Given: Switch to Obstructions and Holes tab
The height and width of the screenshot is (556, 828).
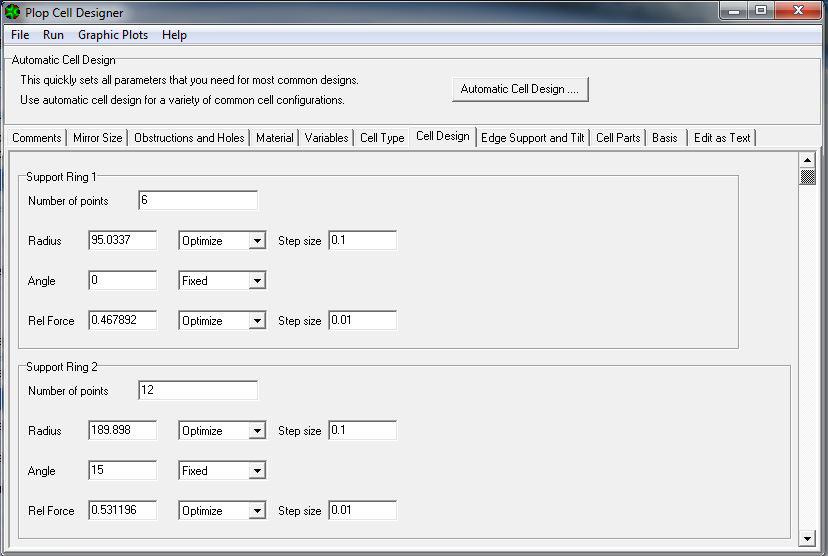Looking at the screenshot, I should click(189, 138).
